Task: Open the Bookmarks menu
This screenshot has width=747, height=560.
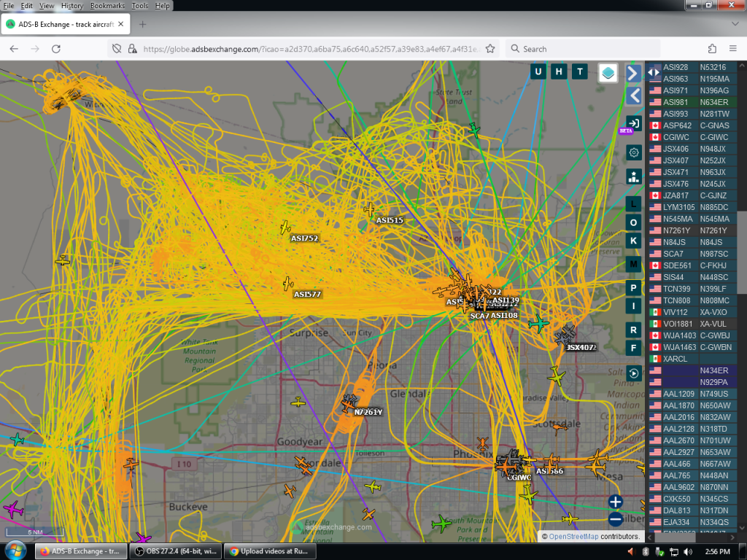Action: (x=107, y=6)
